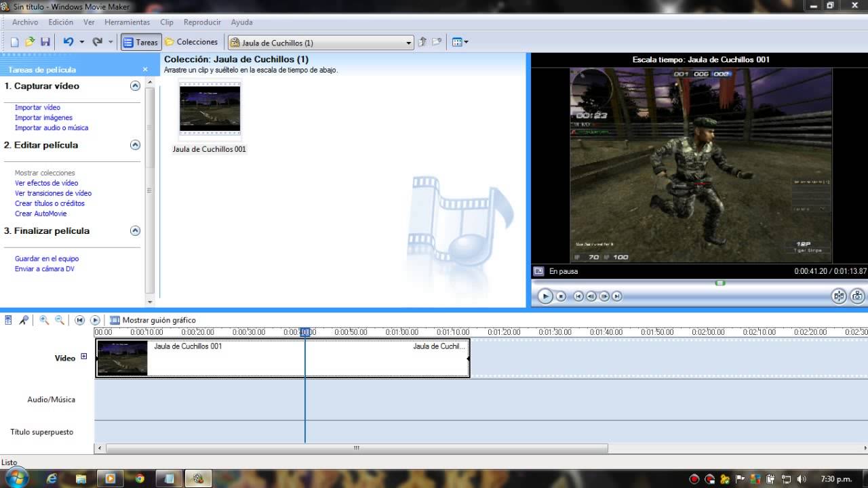Click the full screen icon beside En pausa
This screenshot has width=868, height=488.
click(x=538, y=271)
